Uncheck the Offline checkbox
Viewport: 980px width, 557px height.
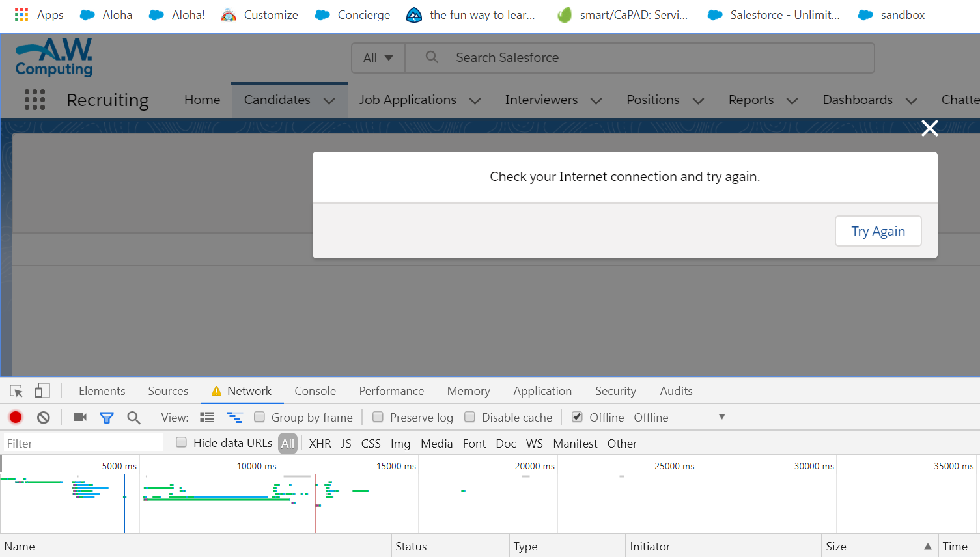coord(577,416)
